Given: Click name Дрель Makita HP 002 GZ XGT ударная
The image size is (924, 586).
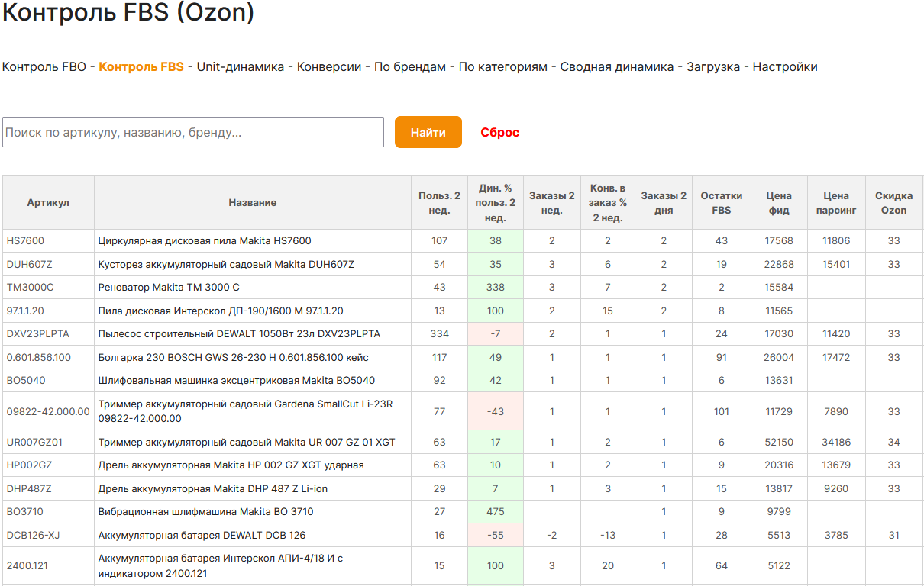Looking at the screenshot, I should [x=231, y=465].
